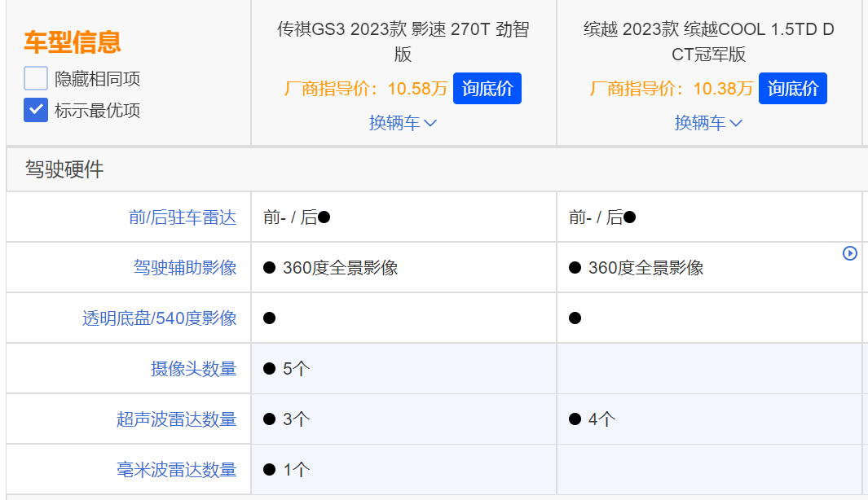Click 缤越 price 厂商指导价 10.38万
The height and width of the screenshot is (500, 868).
[672, 89]
